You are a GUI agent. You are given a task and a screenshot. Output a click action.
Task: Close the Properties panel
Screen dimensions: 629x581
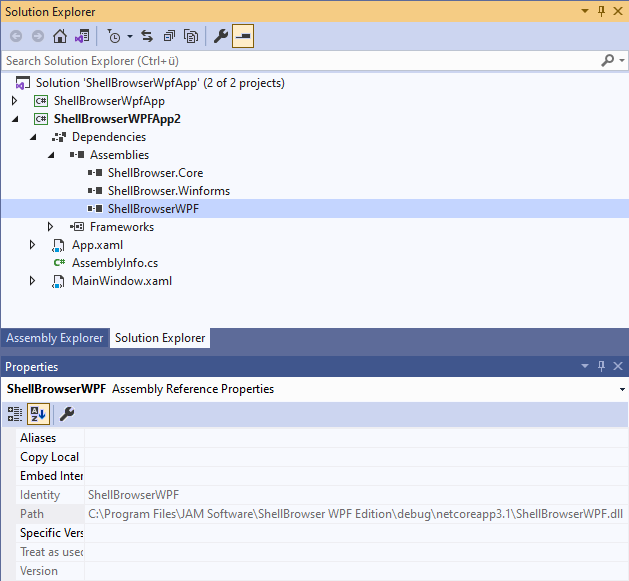[618, 366]
